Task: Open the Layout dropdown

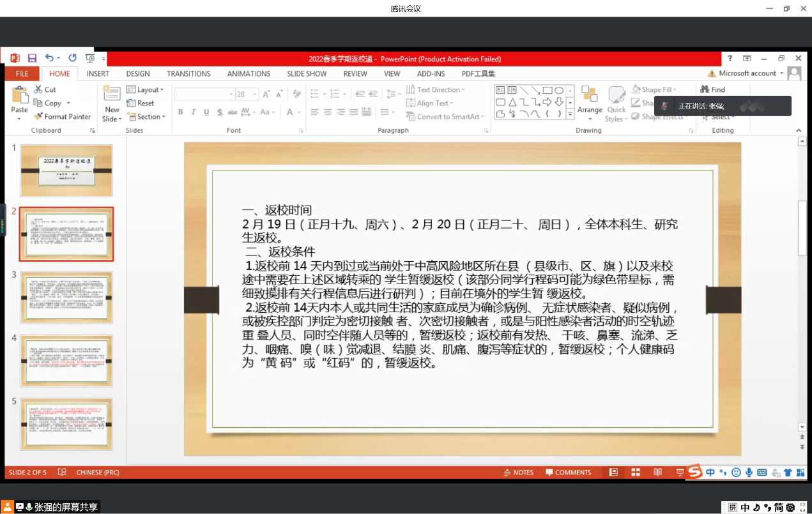Action: [x=145, y=90]
